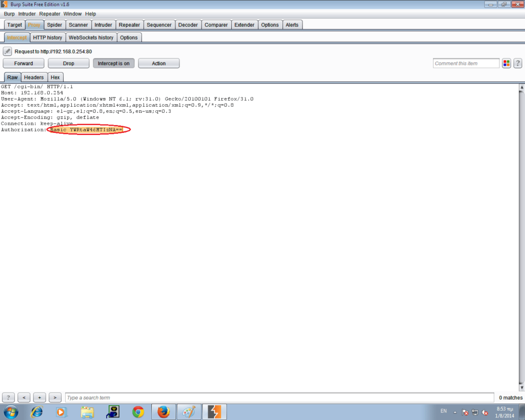Switch to the Headers view tab

[34, 77]
